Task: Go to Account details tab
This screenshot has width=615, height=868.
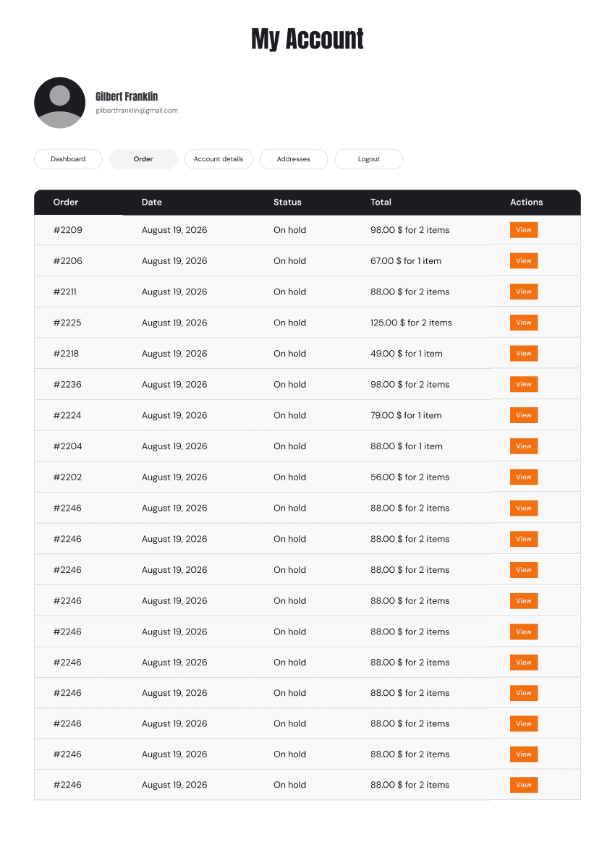Action: coord(219,159)
